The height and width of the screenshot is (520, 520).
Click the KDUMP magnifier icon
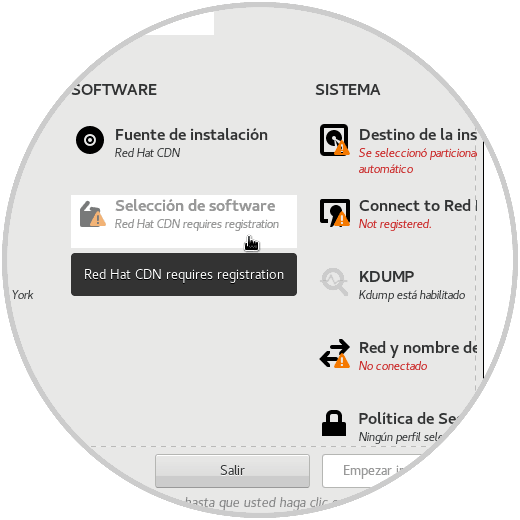pos(334,282)
